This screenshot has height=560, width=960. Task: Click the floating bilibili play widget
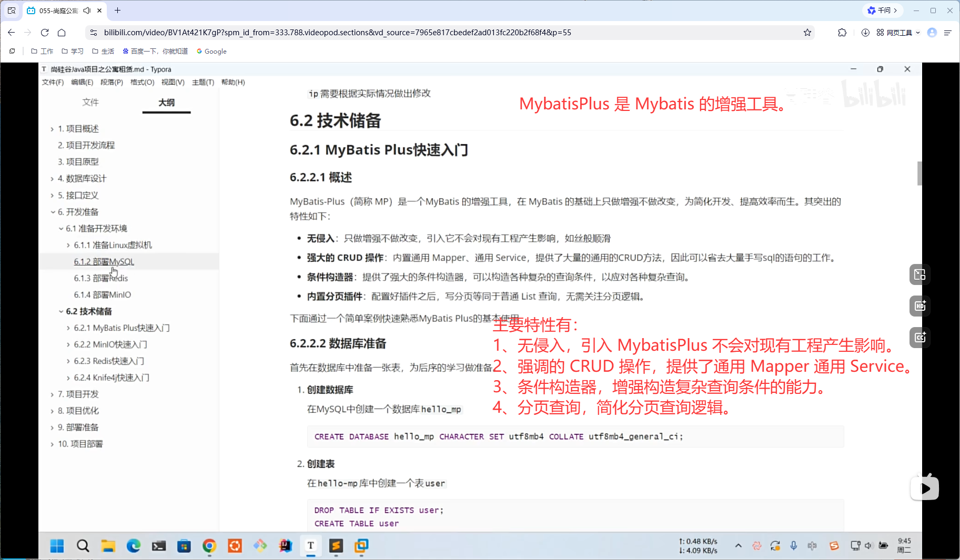pyautogui.click(x=925, y=487)
